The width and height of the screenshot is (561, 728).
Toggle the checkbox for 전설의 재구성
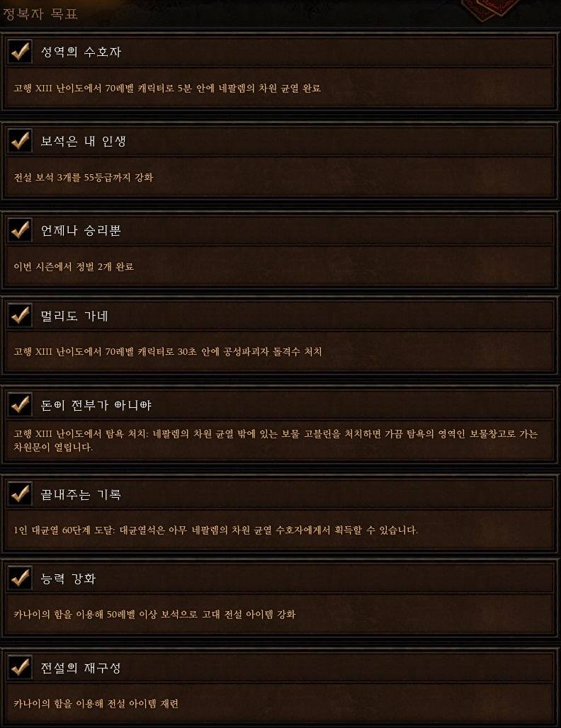point(20,667)
